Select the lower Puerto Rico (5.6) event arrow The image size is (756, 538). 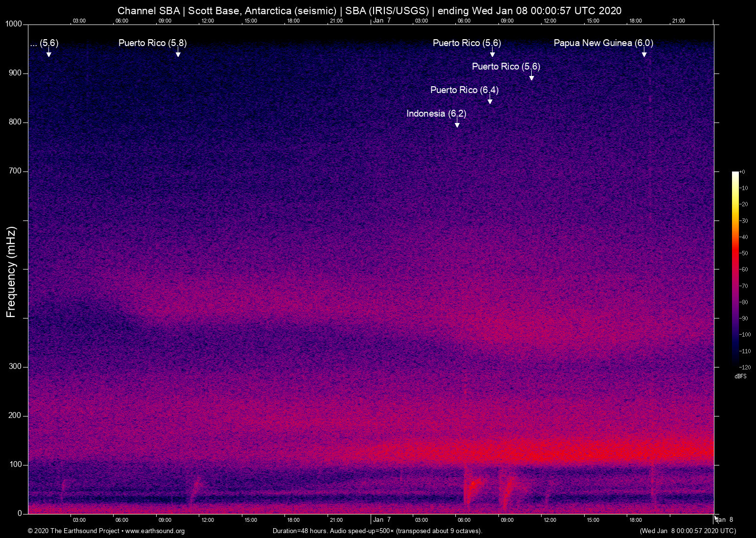[532, 77]
